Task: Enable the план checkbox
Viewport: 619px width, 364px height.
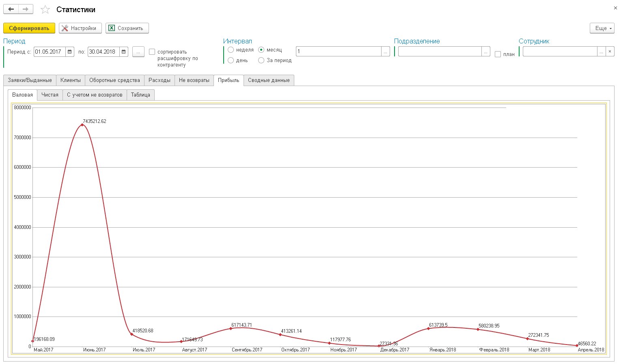Action: pos(498,54)
